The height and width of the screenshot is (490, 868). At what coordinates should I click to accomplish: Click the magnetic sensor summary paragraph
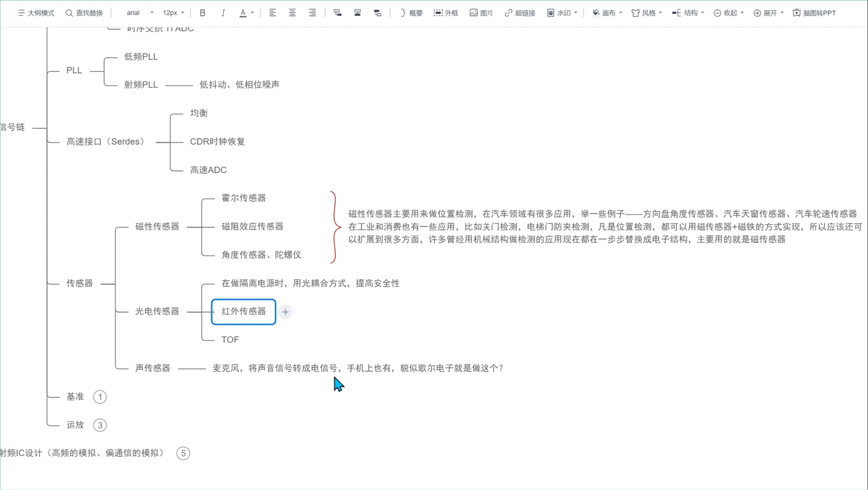click(x=605, y=226)
